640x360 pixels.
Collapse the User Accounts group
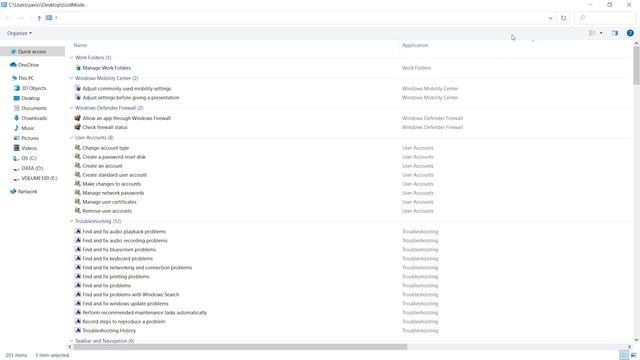click(71, 138)
